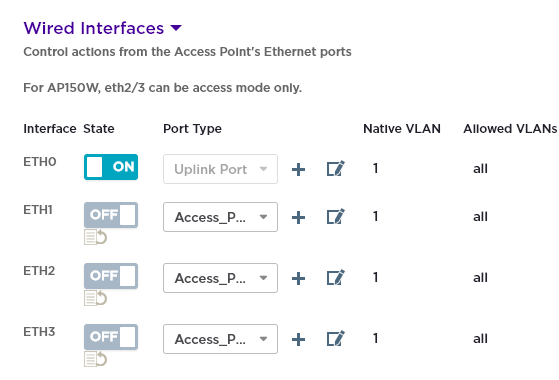The height and width of the screenshot is (380, 559).
Task: Expand the ETH2 port type dropdown
Action: 220,278
